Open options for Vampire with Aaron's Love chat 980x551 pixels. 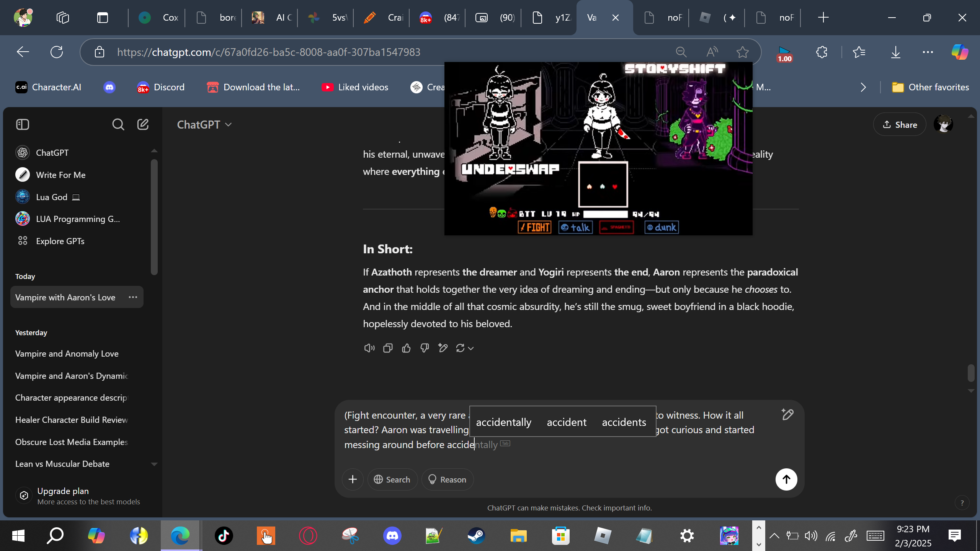133,297
